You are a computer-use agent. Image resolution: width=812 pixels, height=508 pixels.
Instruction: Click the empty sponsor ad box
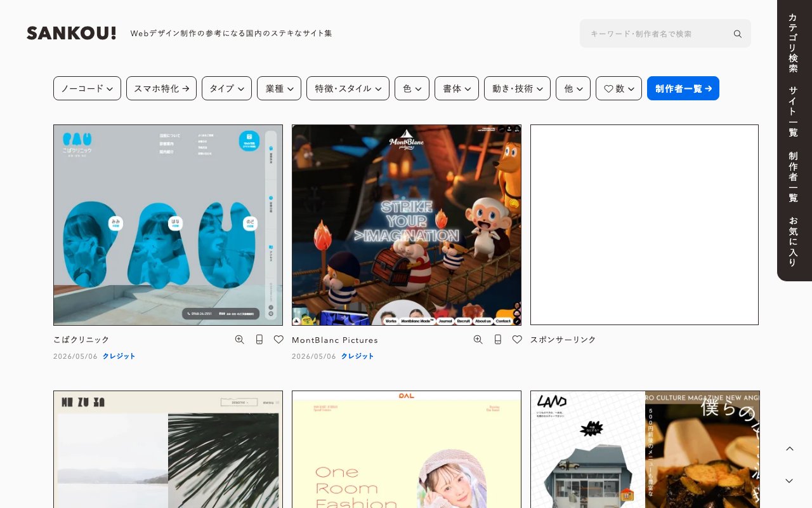pos(645,225)
